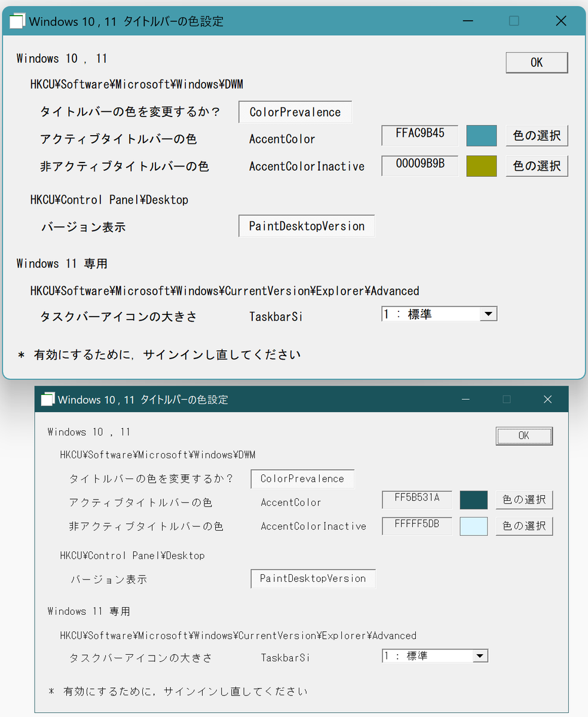588x717 pixels.
Task: Click title text in the light-teal title bar
Action: [126, 22]
